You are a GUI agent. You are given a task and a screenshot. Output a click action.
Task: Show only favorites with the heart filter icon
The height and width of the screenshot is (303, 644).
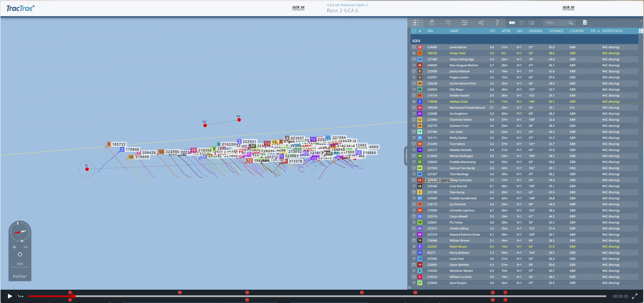pos(522,23)
